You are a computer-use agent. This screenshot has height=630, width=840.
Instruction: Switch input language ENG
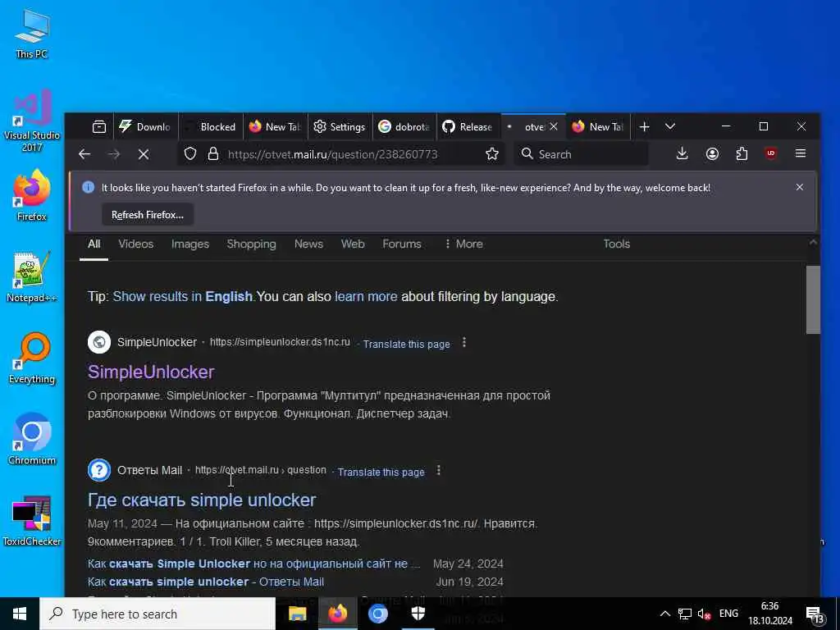[x=728, y=614]
